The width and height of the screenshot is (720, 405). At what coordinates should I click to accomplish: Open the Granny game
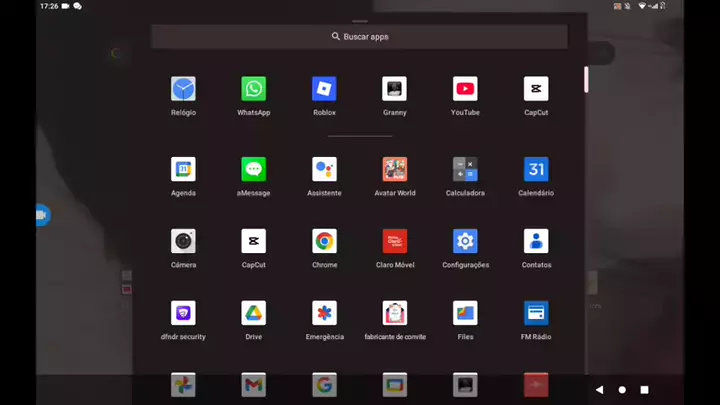394,89
